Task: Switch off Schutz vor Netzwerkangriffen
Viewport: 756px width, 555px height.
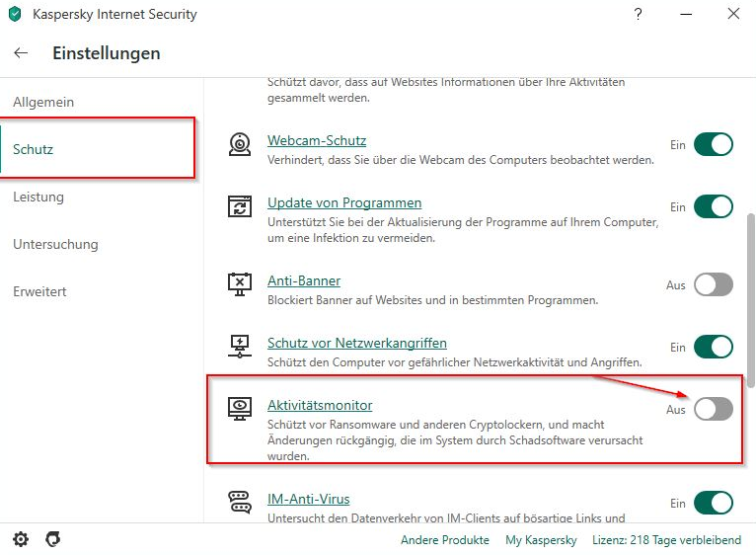Action: [714, 347]
